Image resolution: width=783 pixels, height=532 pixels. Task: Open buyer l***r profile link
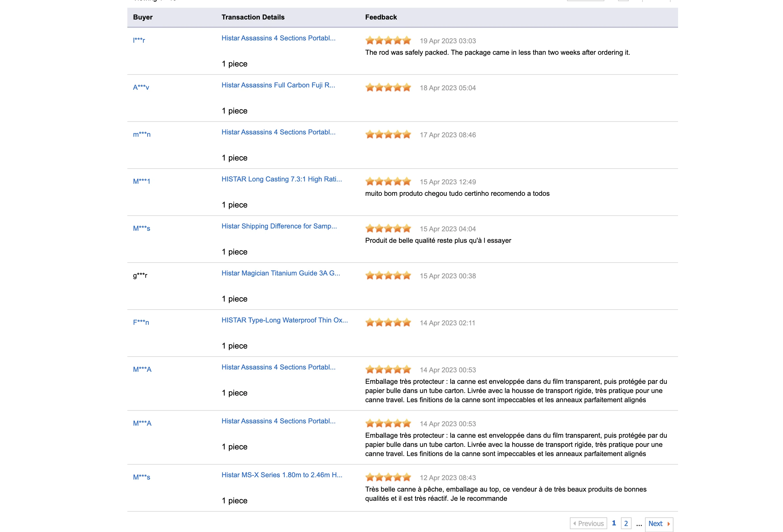139,40
